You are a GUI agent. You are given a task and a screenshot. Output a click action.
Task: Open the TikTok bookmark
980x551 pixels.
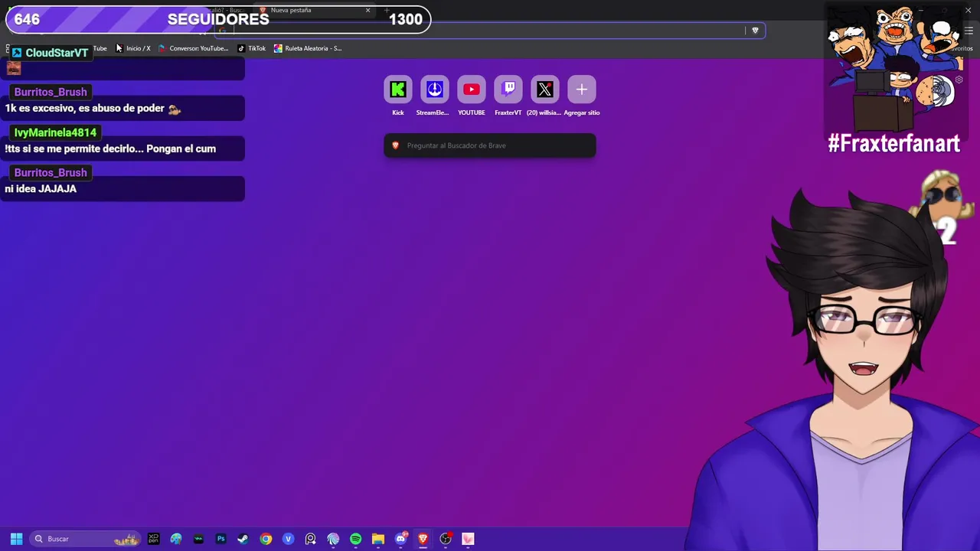pyautogui.click(x=252, y=48)
